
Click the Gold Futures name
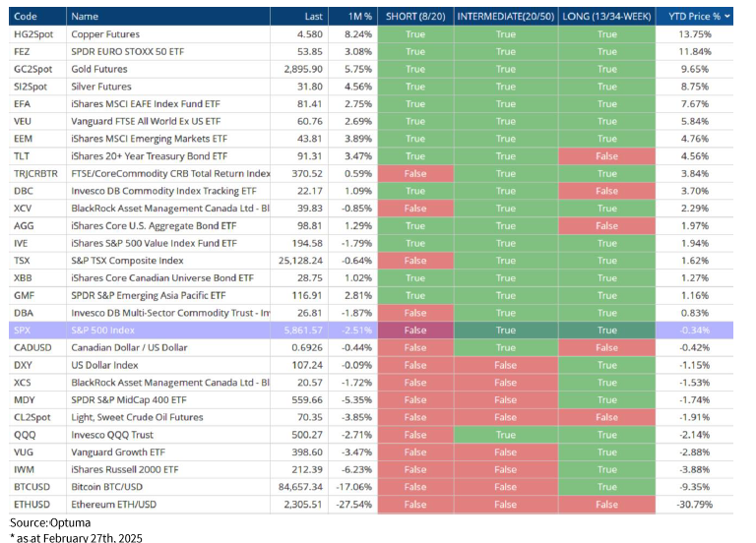98,69
